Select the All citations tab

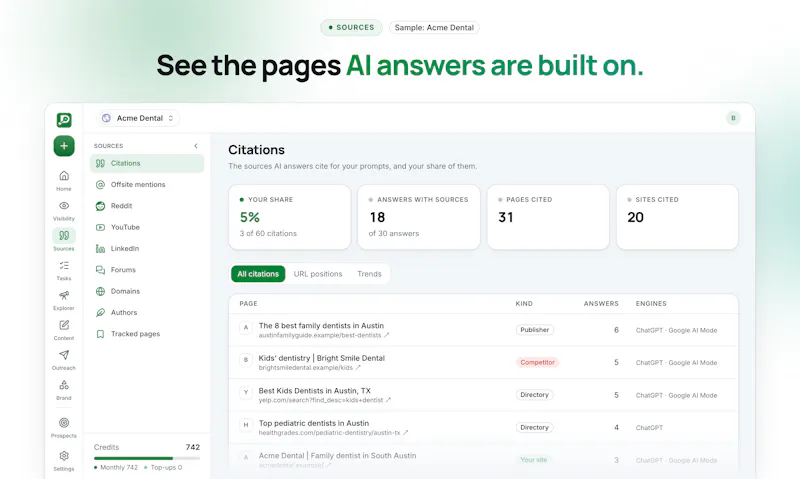[x=258, y=274]
